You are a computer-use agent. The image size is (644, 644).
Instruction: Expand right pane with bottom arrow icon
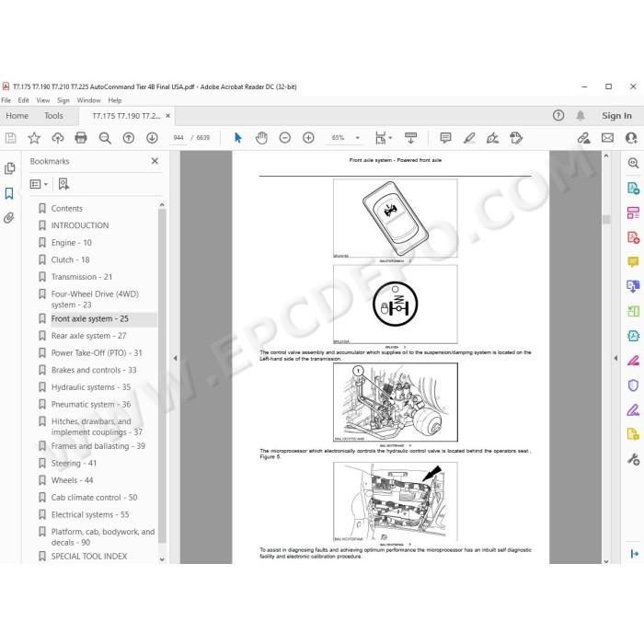[634, 554]
